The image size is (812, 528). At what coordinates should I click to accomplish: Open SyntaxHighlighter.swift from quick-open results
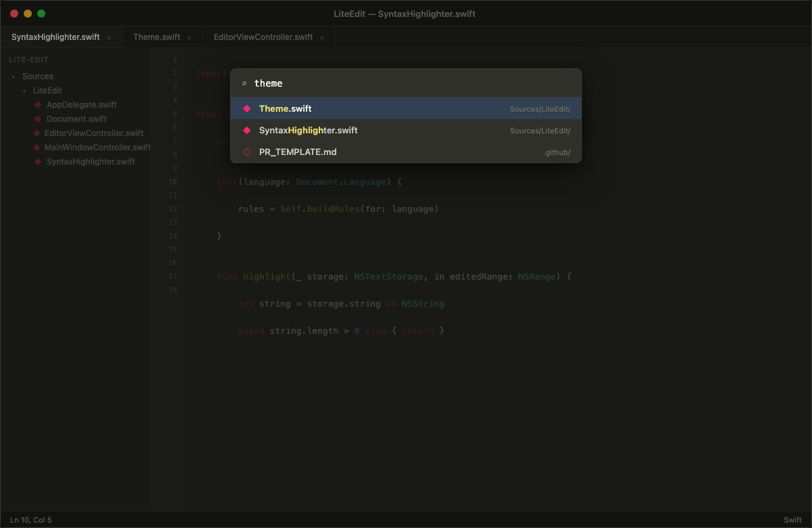pyautogui.click(x=406, y=130)
